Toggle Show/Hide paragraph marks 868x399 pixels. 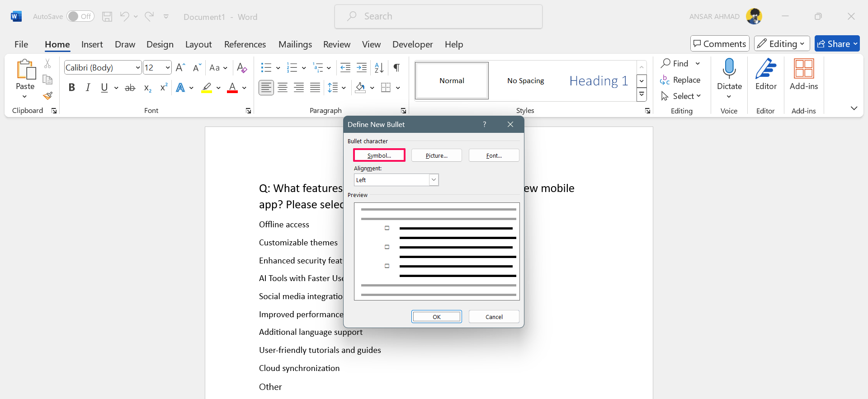(x=396, y=67)
